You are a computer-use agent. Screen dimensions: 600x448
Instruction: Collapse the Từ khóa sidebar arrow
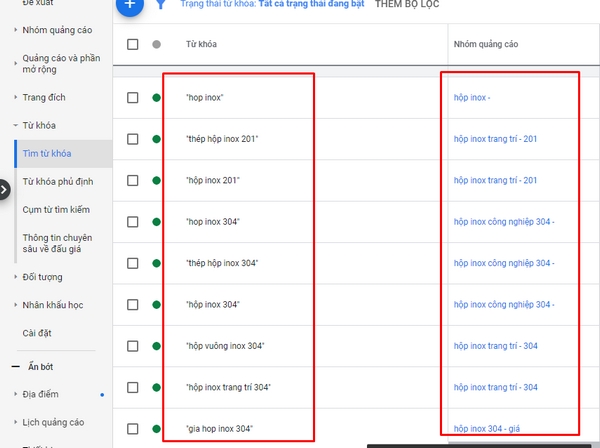[15, 125]
